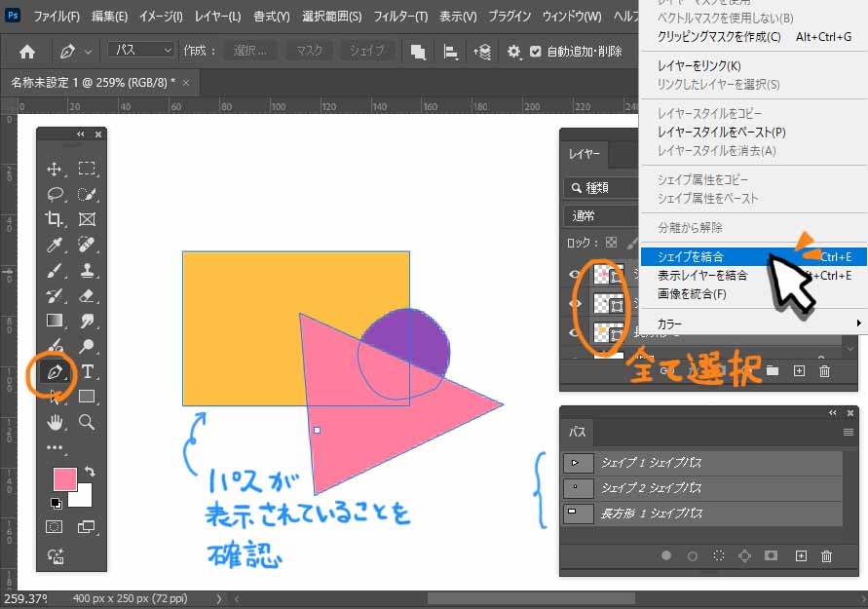Expand the カラー submenu in context menu
This screenshot has height=609, width=868.
750,323
